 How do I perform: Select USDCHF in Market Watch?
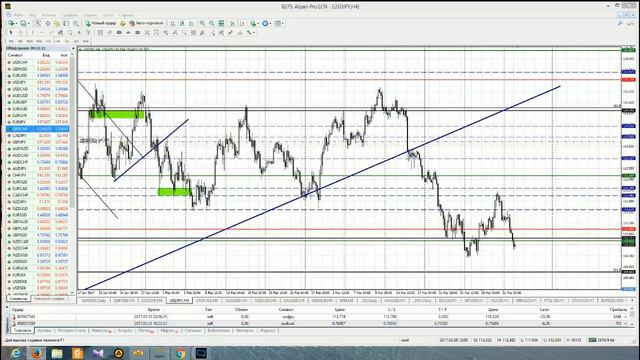(38, 62)
